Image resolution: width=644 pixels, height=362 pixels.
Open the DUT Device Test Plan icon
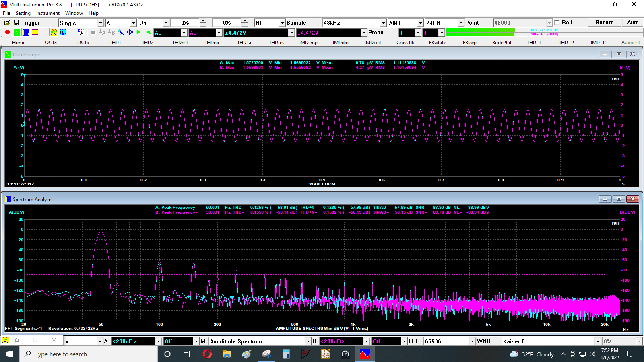[63, 32]
